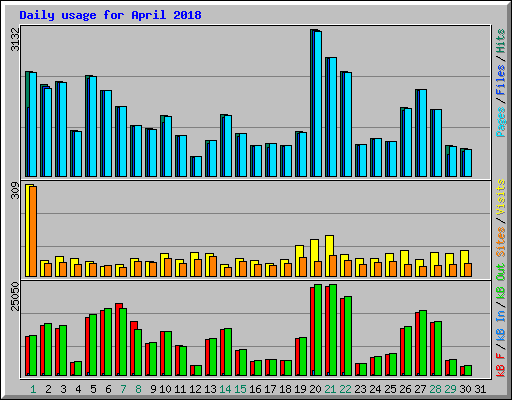
Task: Click the Files legend label
Action: click(x=501, y=80)
